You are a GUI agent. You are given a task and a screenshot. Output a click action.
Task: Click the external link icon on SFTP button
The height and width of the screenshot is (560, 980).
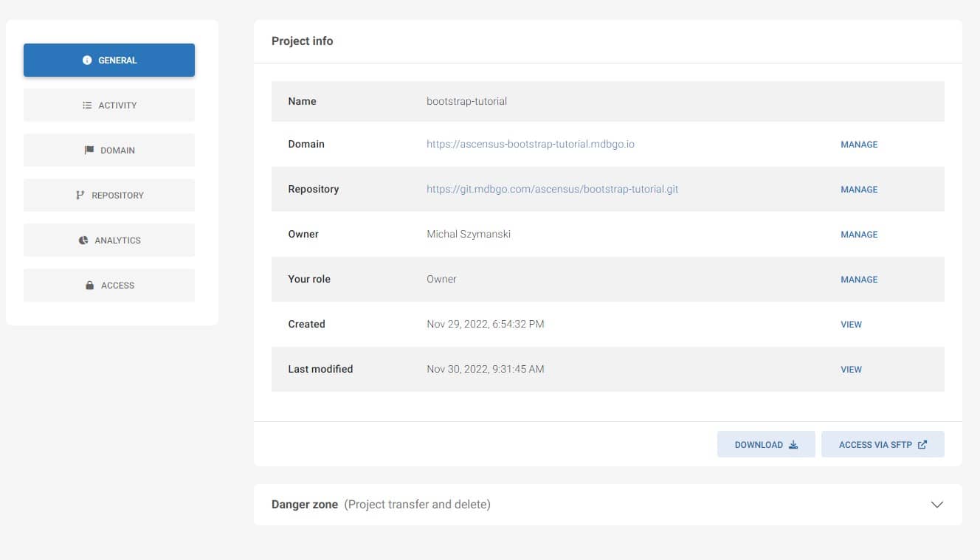[922, 445]
